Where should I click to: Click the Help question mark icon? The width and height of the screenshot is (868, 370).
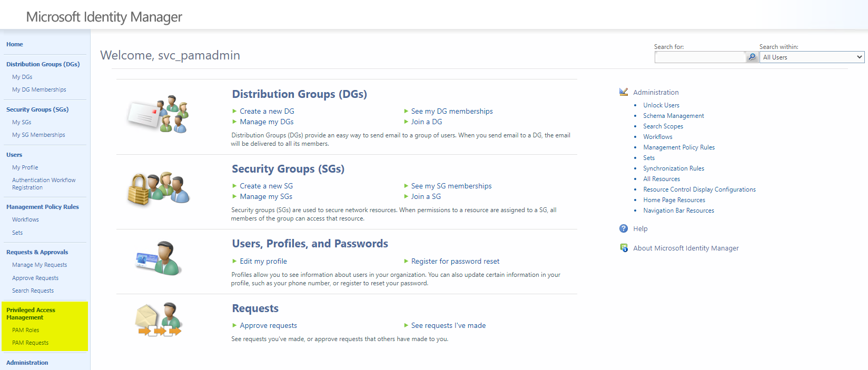click(x=624, y=228)
